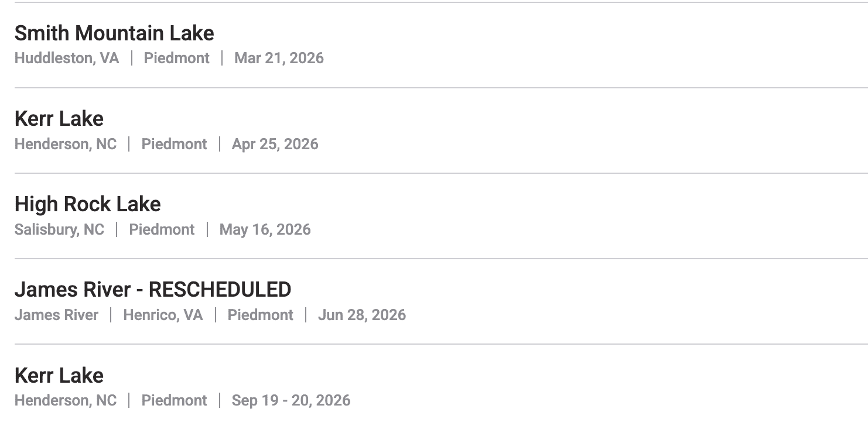Image resolution: width=868 pixels, height=426 pixels.
Task: Click the Apr 25, 2026 date
Action: (x=275, y=144)
